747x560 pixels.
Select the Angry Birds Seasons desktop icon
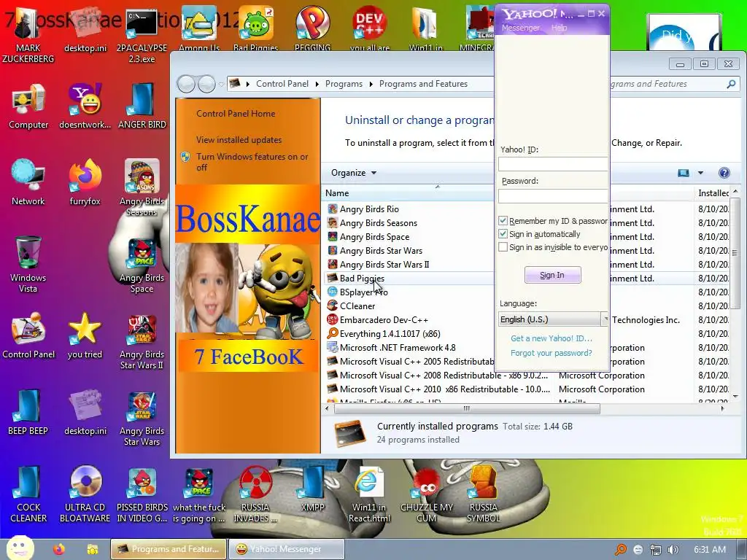coord(142,187)
